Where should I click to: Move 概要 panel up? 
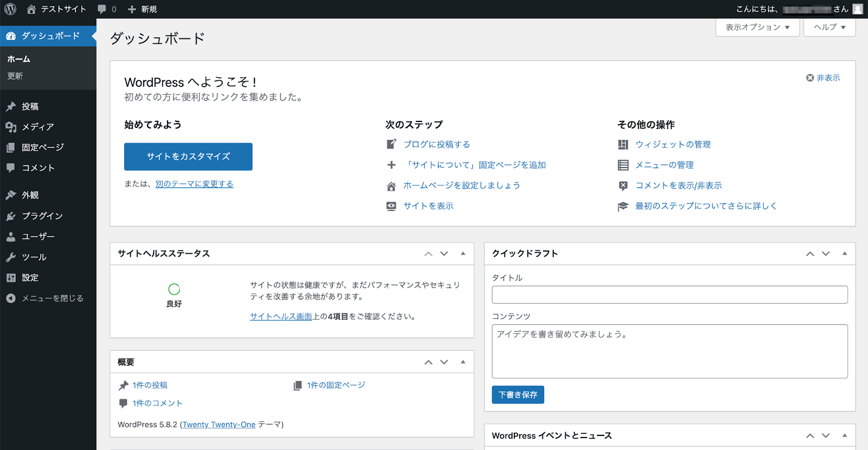point(429,362)
